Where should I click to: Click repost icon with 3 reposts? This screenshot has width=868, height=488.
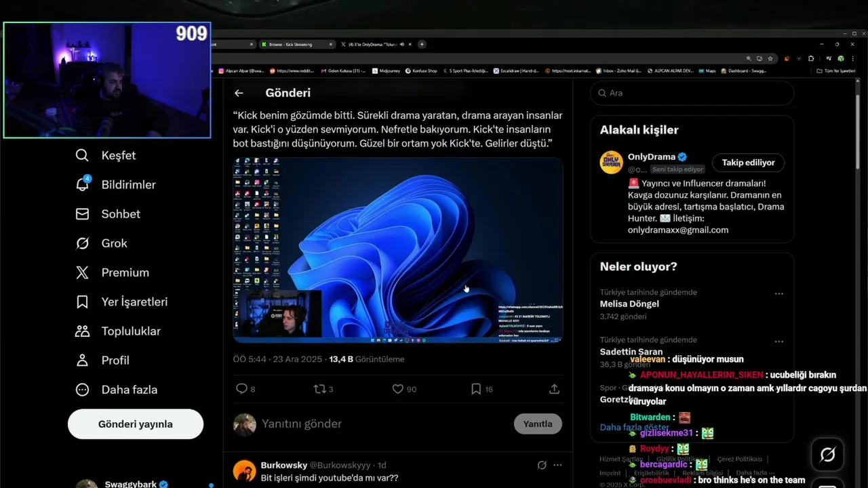tap(323, 389)
